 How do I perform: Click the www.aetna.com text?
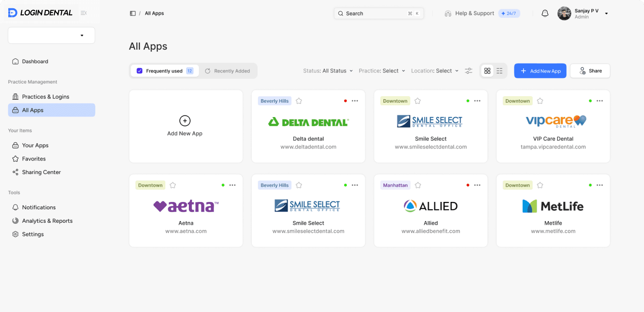[x=186, y=231]
